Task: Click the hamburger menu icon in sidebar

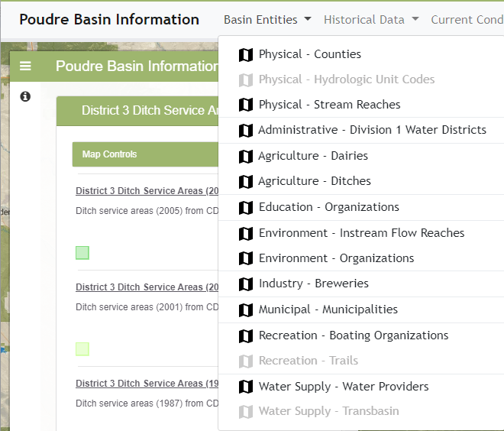Action: click(25, 66)
